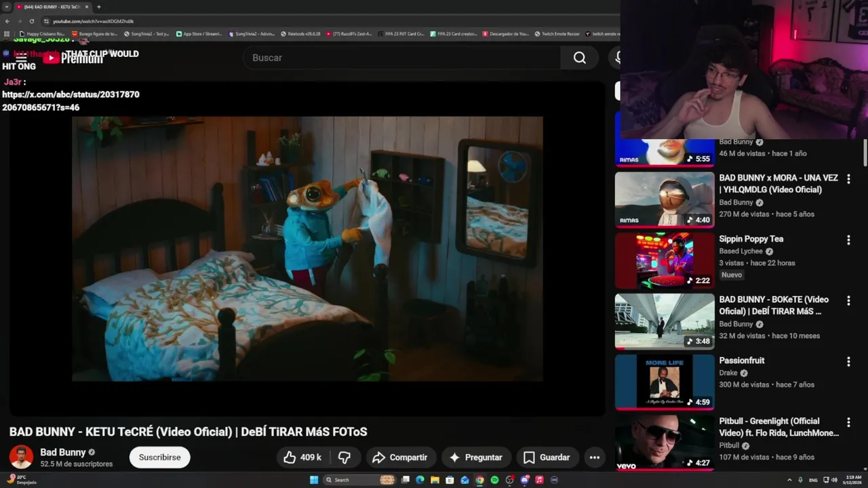Image resolution: width=868 pixels, height=488 pixels.
Task: Click the Compartir share button
Action: 400,457
